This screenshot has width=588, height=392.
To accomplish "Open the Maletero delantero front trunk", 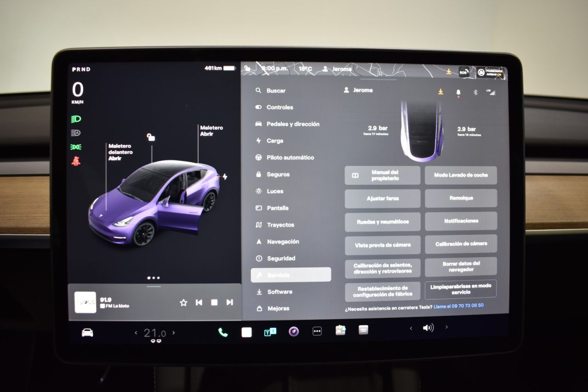I will [x=120, y=152].
